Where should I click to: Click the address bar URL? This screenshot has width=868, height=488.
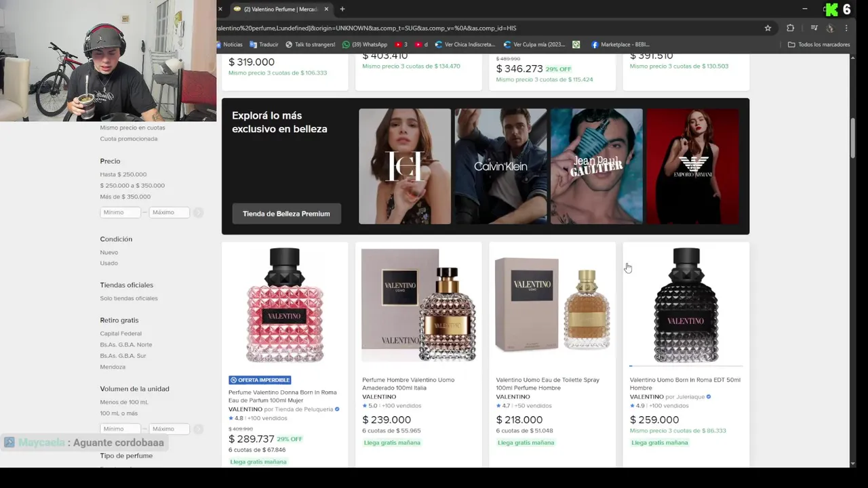coord(366,28)
